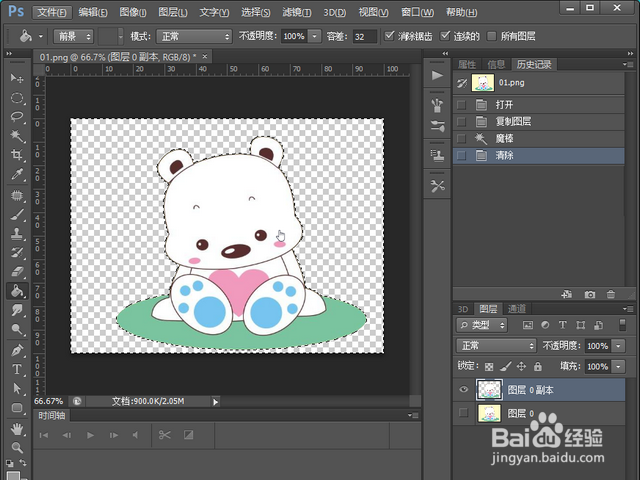Filter layers by type layer icon
The image size is (640, 480).
(x=562, y=325)
